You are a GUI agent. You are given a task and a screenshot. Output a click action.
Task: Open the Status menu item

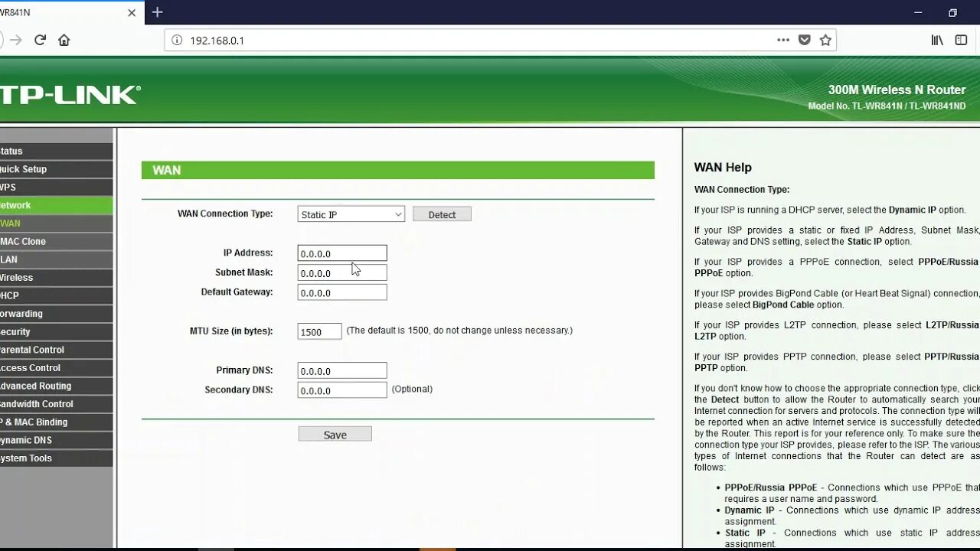[x=56, y=151]
